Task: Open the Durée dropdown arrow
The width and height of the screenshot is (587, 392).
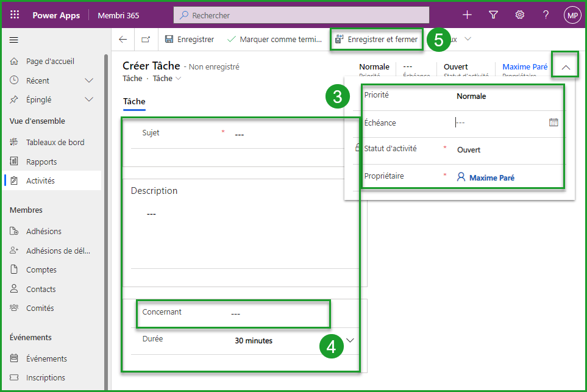Action: pos(350,340)
